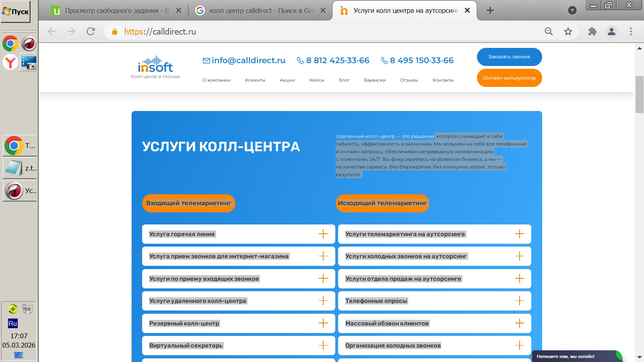Click the scrollbar down arrow
The width and height of the screenshot is (644, 362).
coord(640,357)
